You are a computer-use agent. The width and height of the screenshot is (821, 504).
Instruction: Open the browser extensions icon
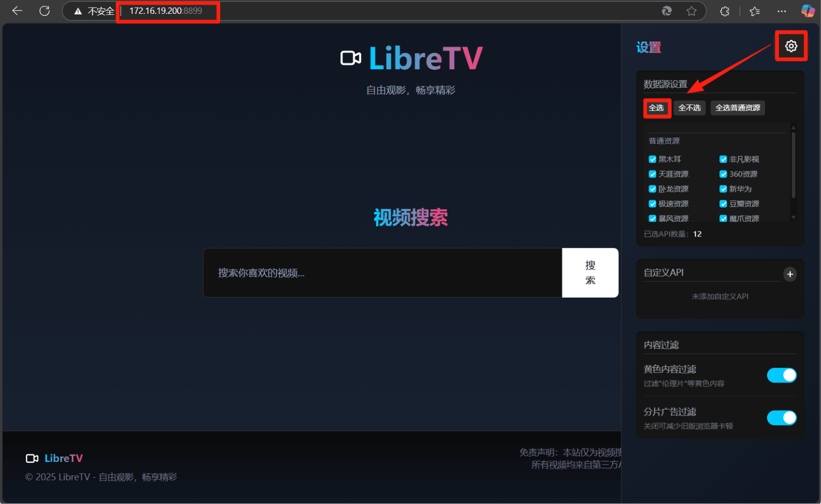[725, 11]
